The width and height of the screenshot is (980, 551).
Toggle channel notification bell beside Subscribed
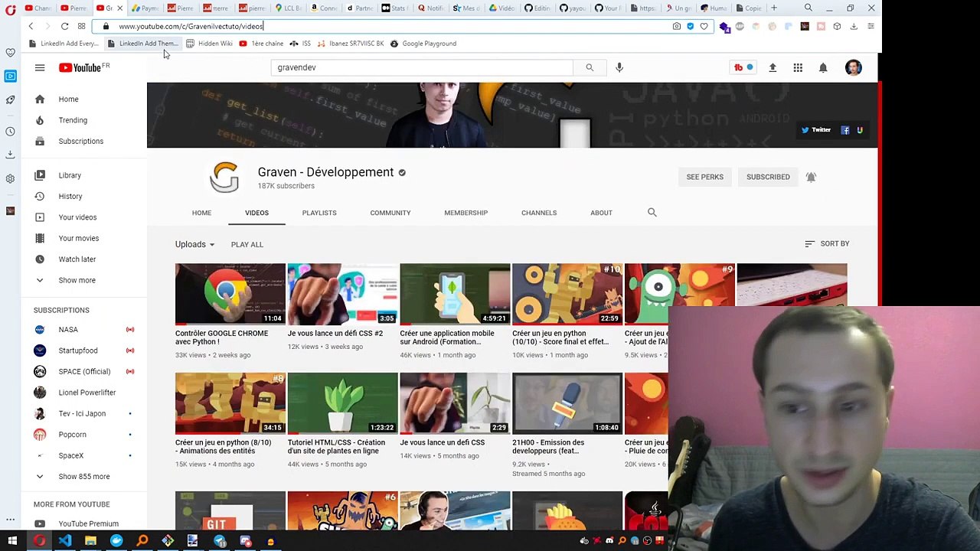[811, 177]
